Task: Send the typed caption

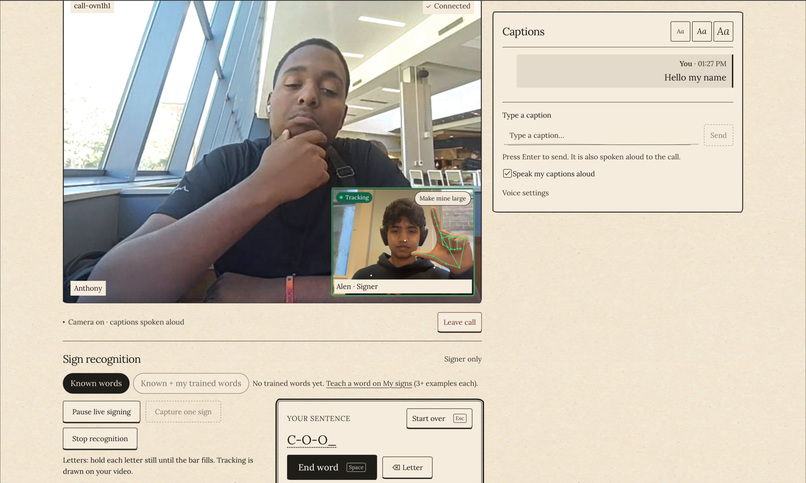Action: point(718,135)
